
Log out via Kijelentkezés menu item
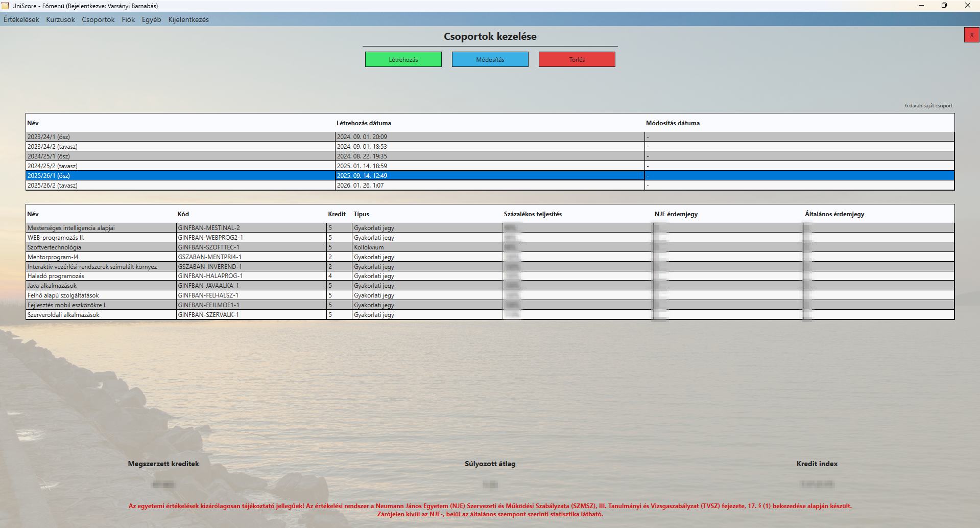coord(187,19)
